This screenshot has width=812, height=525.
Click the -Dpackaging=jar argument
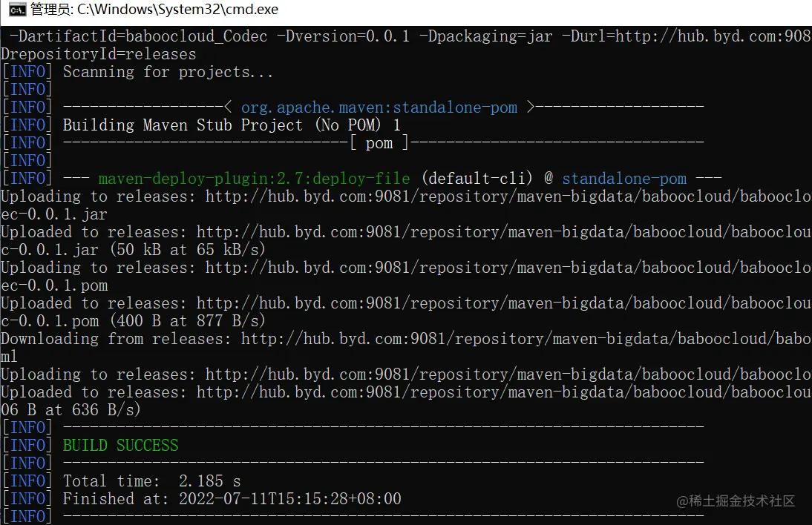(485, 36)
